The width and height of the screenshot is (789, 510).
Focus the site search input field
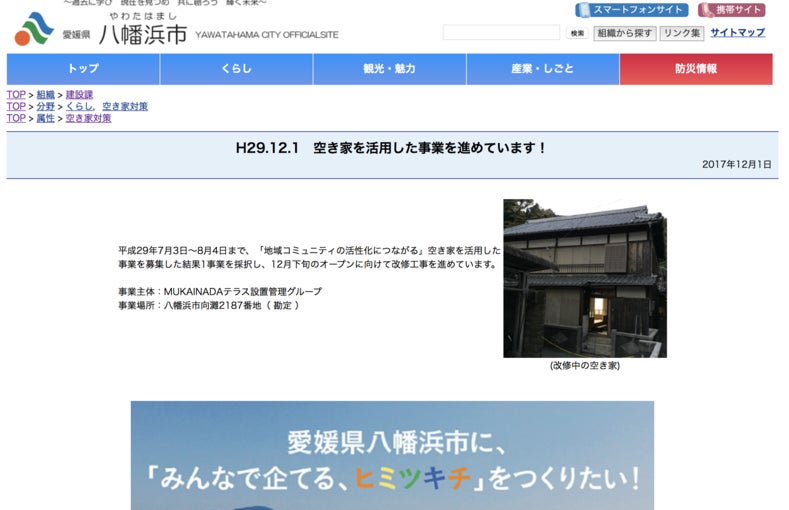[x=501, y=33]
